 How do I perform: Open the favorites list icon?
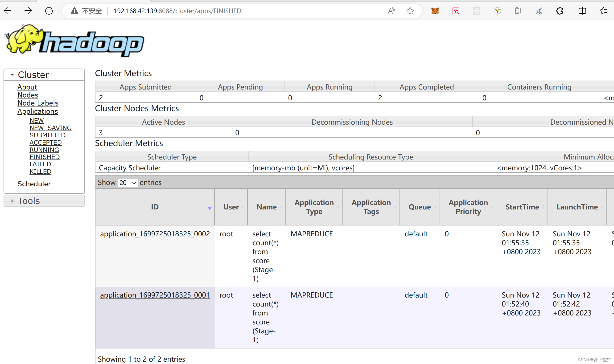603,11
